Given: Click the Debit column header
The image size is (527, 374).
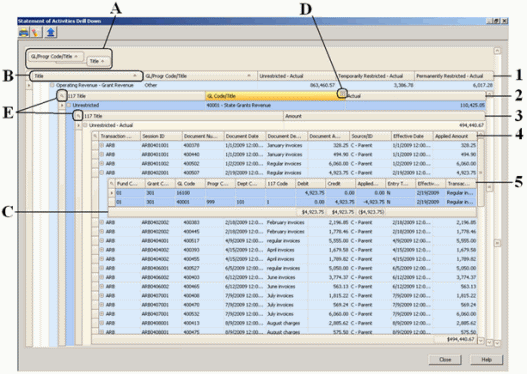Looking at the screenshot, I should click(x=310, y=184).
